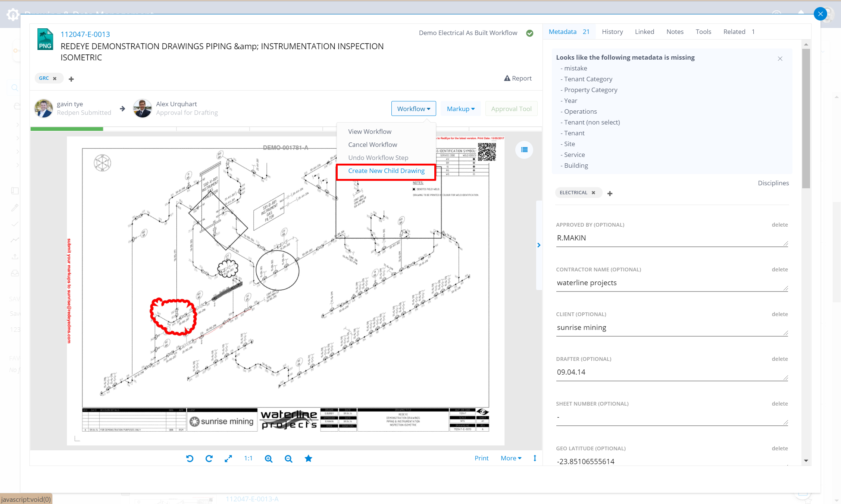The width and height of the screenshot is (841, 504).
Task: Edit the Approved By field R.MAKIN
Action: tap(672, 238)
